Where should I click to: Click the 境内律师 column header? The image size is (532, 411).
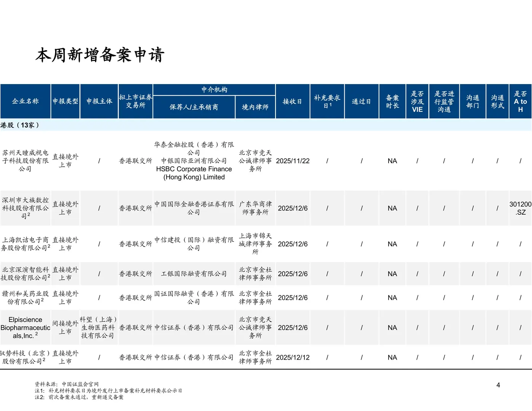(x=255, y=107)
